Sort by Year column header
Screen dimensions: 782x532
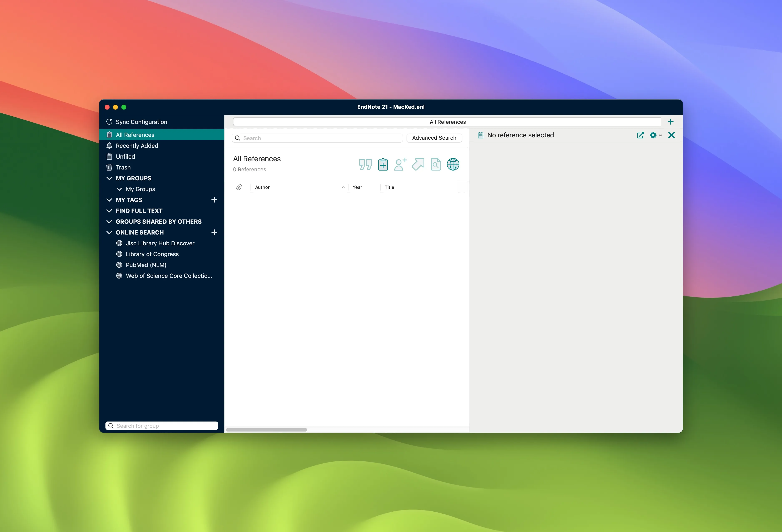(x=364, y=187)
